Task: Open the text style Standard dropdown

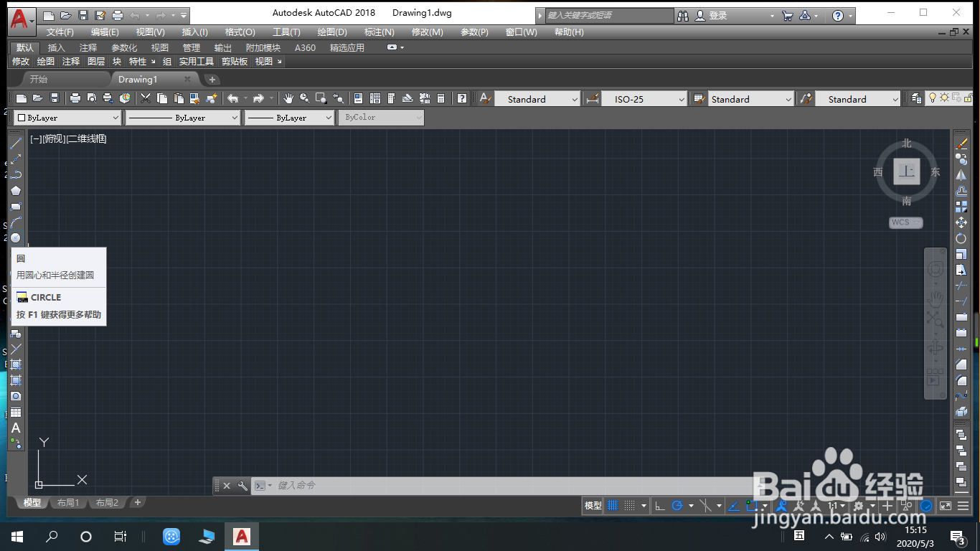Action: (x=537, y=99)
